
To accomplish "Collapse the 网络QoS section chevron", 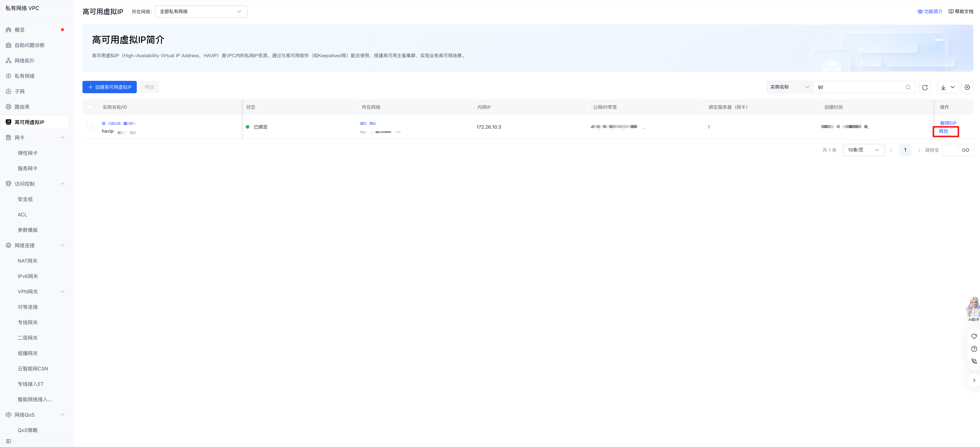I will (x=62, y=415).
